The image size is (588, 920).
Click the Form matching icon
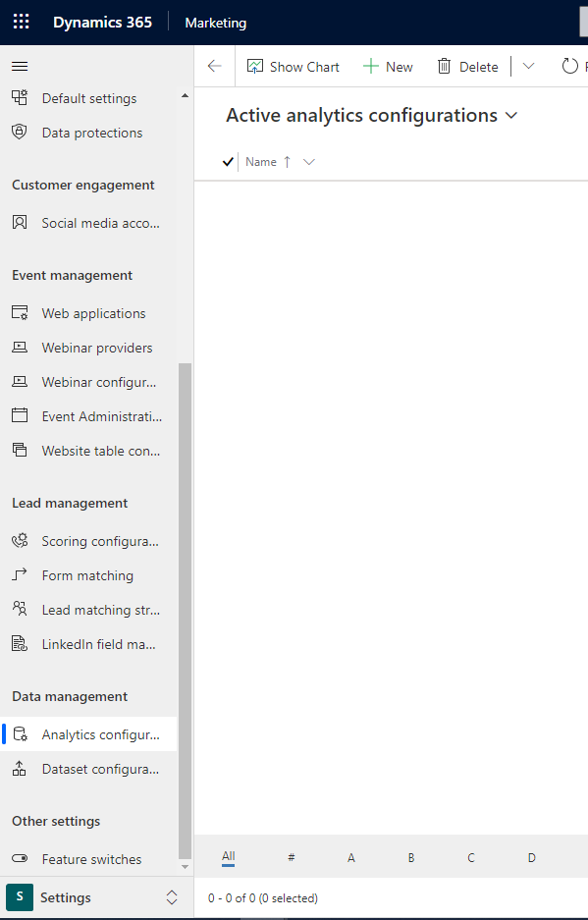(20, 574)
